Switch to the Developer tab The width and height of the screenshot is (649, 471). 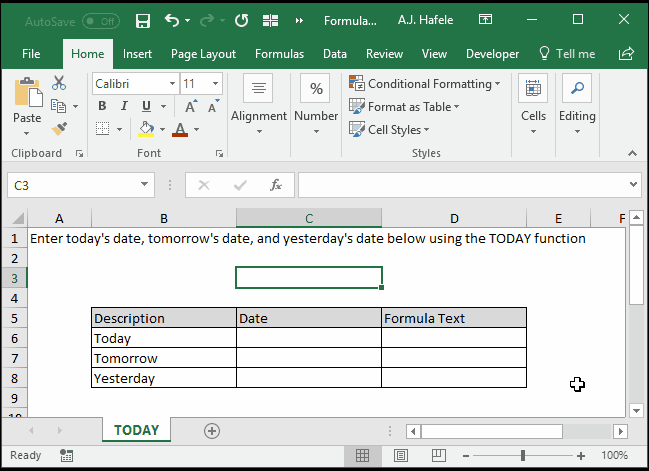(x=492, y=54)
